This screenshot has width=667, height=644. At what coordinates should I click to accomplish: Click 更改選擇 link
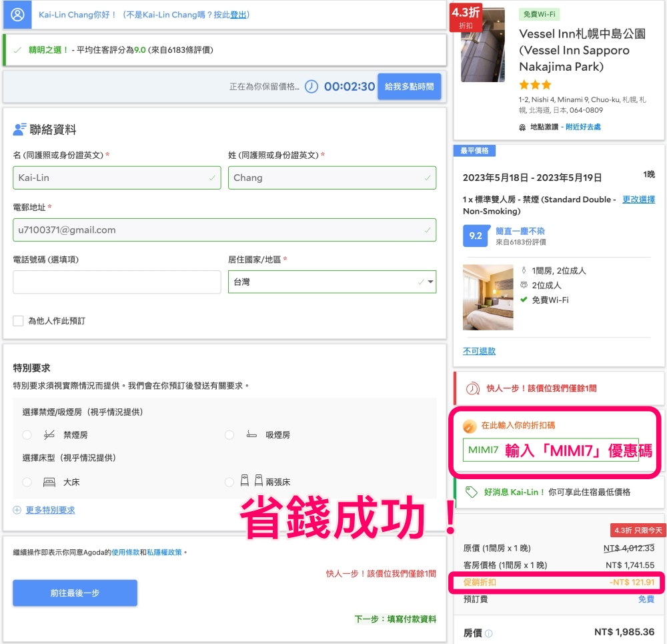[x=638, y=199]
